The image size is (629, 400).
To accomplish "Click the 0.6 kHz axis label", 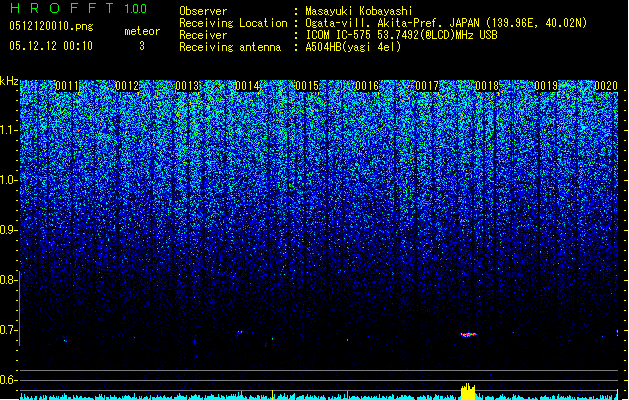I will pos(7,380).
